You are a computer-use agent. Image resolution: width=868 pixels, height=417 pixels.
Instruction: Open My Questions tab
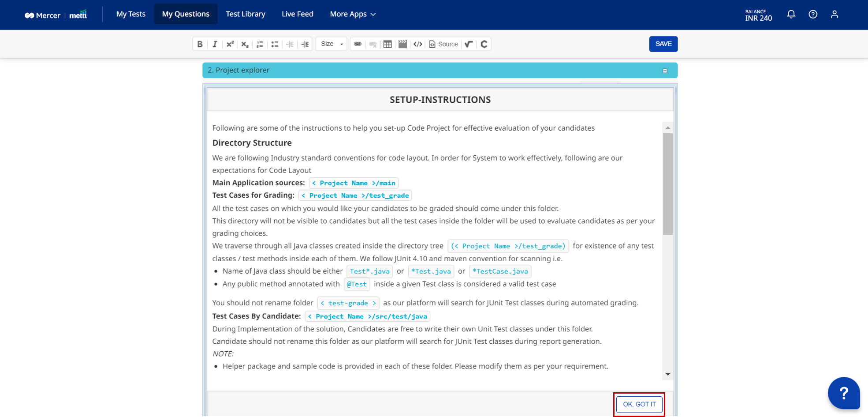(186, 14)
